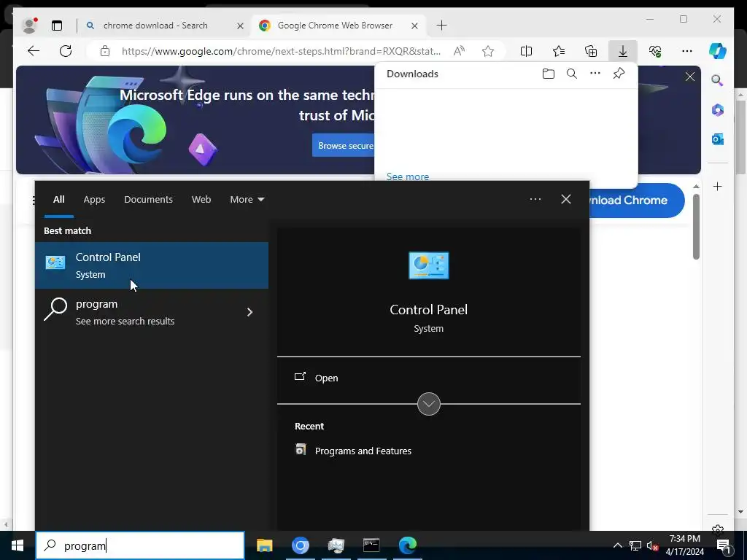
Task: Open the Outlook sidebar icon
Action: tap(718, 139)
